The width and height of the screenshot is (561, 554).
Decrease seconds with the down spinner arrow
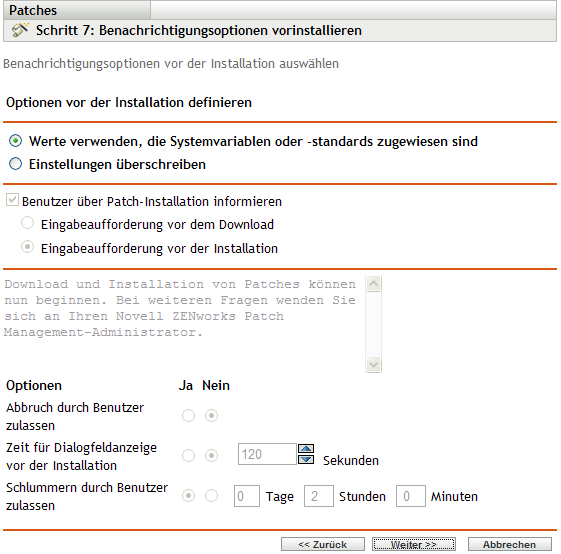[x=306, y=460]
